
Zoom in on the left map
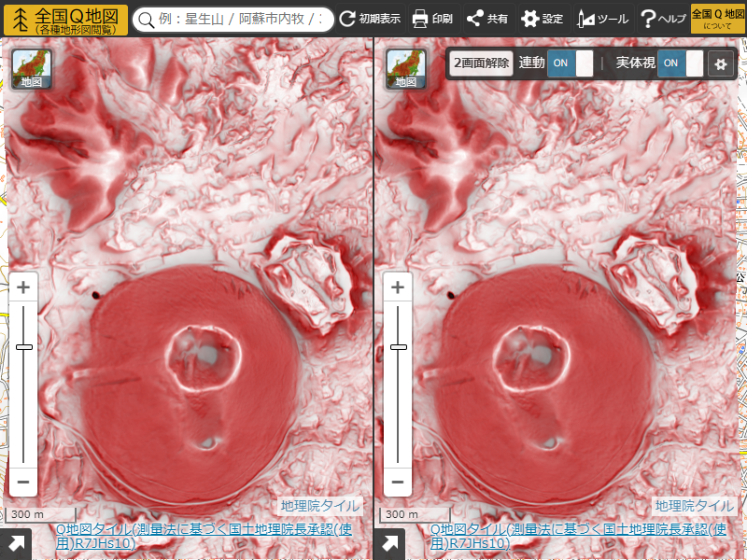click(23, 287)
